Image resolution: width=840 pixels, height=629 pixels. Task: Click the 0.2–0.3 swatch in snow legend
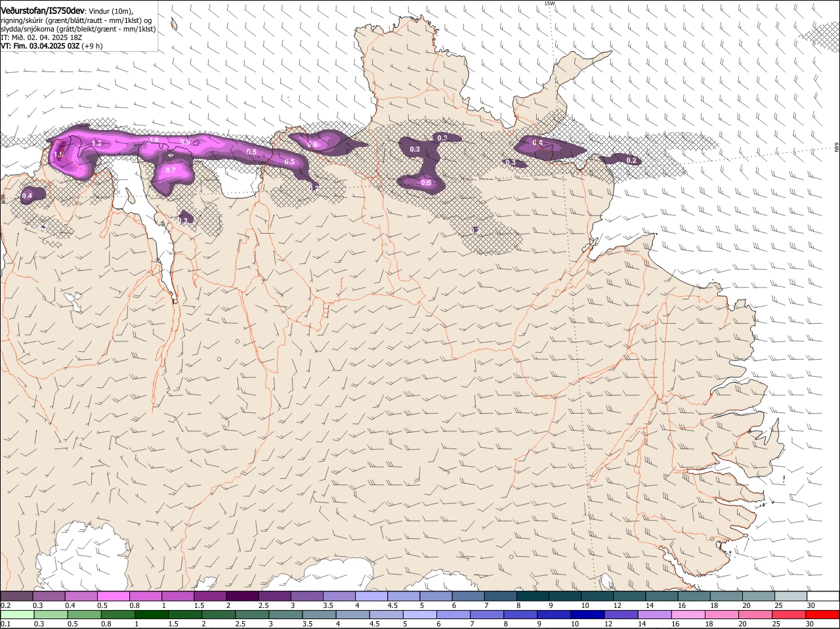click(17, 596)
